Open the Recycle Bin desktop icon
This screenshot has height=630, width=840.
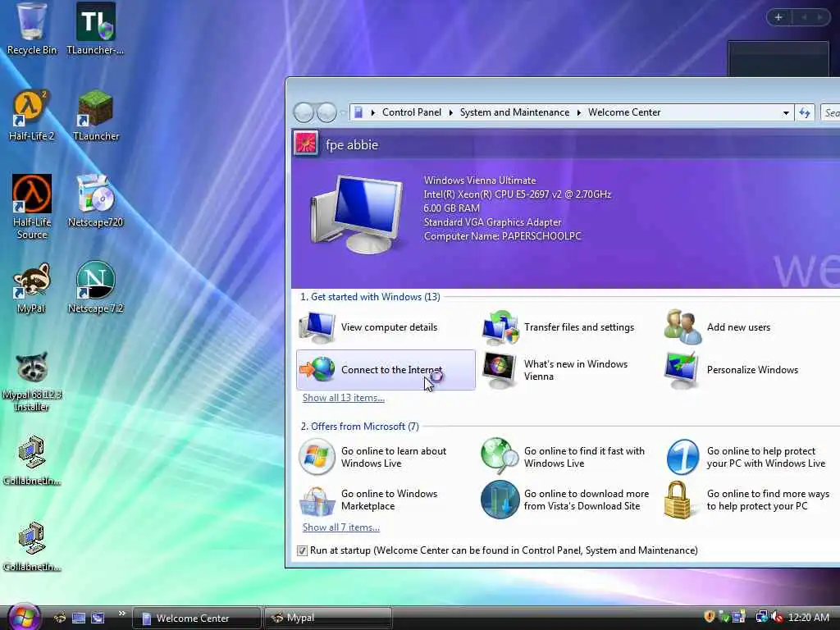(32, 29)
